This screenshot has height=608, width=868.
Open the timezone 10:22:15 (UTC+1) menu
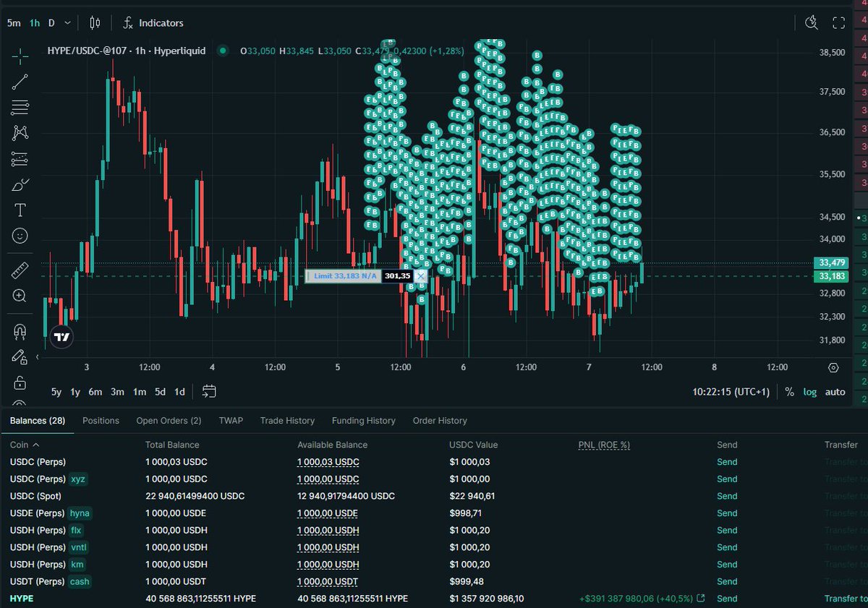[732, 392]
